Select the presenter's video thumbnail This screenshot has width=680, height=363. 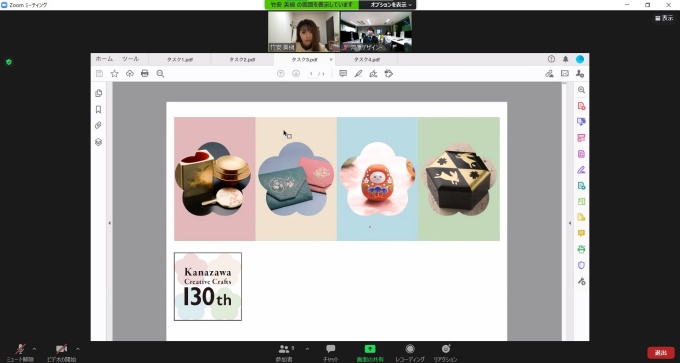[x=304, y=32]
